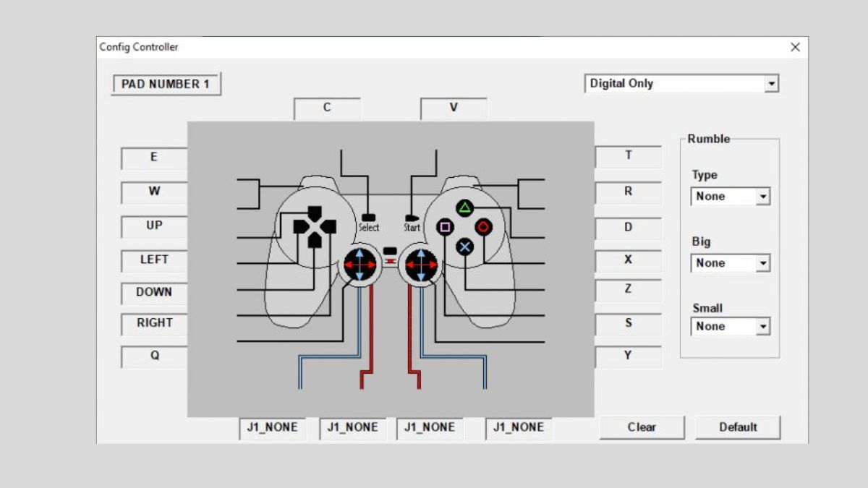The height and width of the screenshot is (488, 868).
Task: Select the key field mapped to C
Action: (x=327, y=108)
